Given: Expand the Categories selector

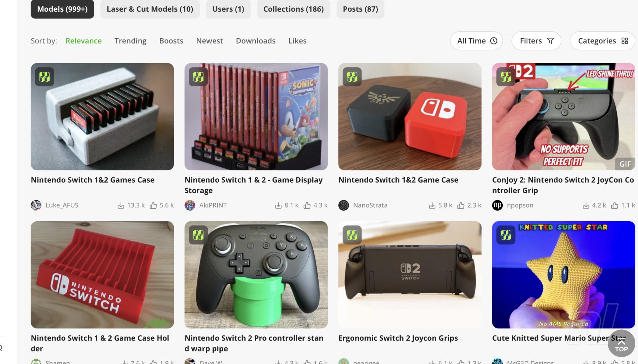Looking at the screenshot, I should point(602,41).
